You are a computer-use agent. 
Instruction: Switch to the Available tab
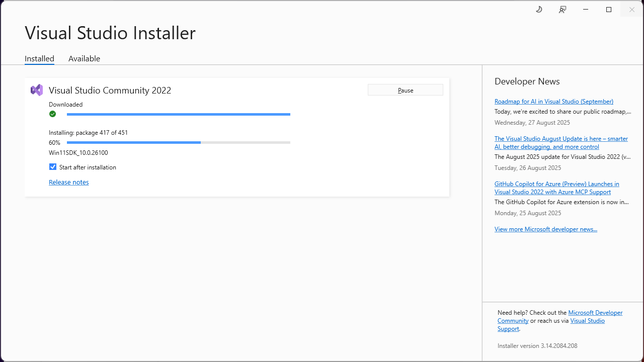coord(84,59)
